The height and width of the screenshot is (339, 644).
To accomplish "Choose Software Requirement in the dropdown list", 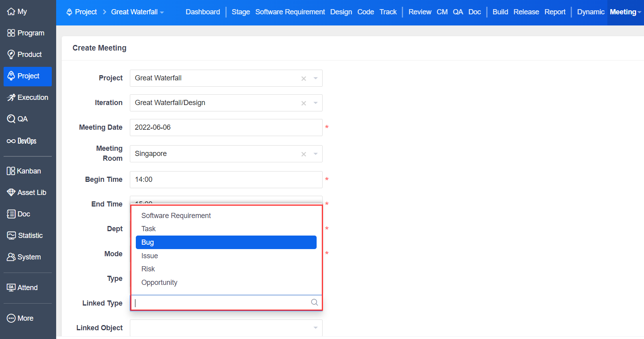I will [x=176, y=216].
